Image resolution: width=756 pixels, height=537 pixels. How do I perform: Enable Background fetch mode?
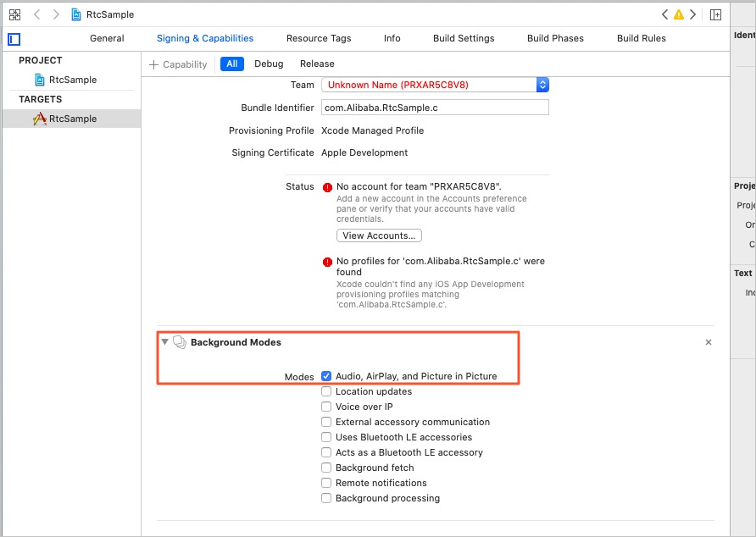pos(326,468)
